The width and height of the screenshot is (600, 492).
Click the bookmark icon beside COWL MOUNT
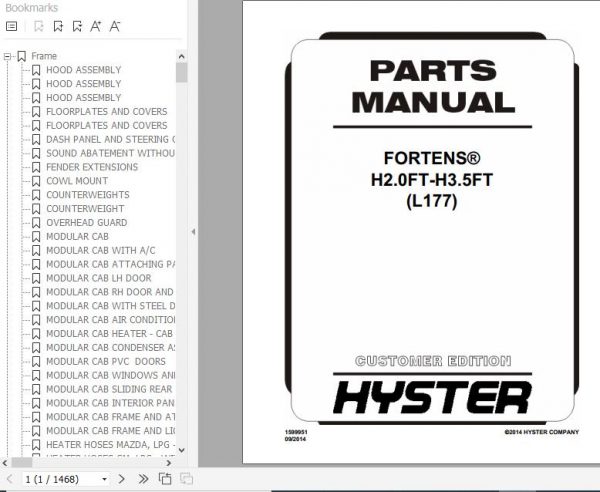[36, 181]
